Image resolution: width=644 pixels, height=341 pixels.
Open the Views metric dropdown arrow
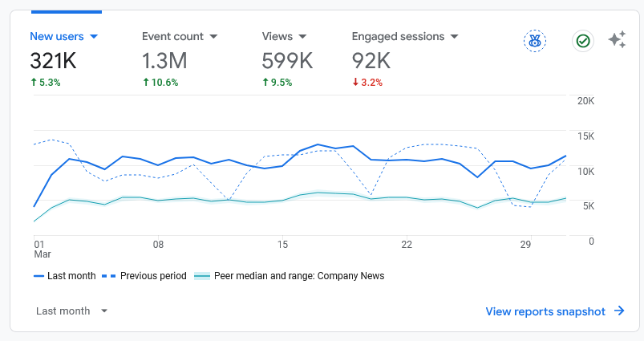pyautogui.click(x=302, y=37)
